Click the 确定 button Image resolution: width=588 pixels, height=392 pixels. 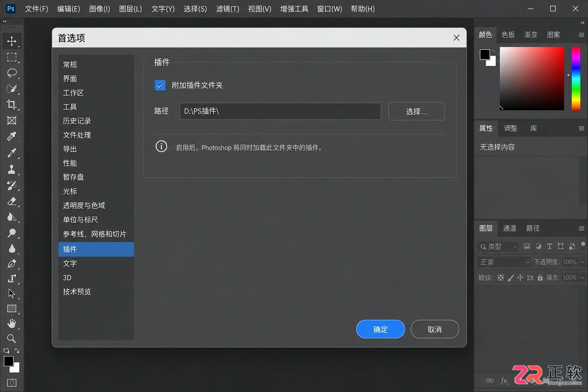[x=381, y=329]
